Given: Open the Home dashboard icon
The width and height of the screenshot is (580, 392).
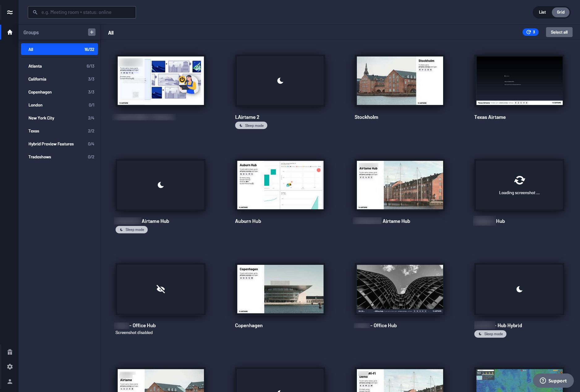Looking at the screenshot, I should coord(10,32).
